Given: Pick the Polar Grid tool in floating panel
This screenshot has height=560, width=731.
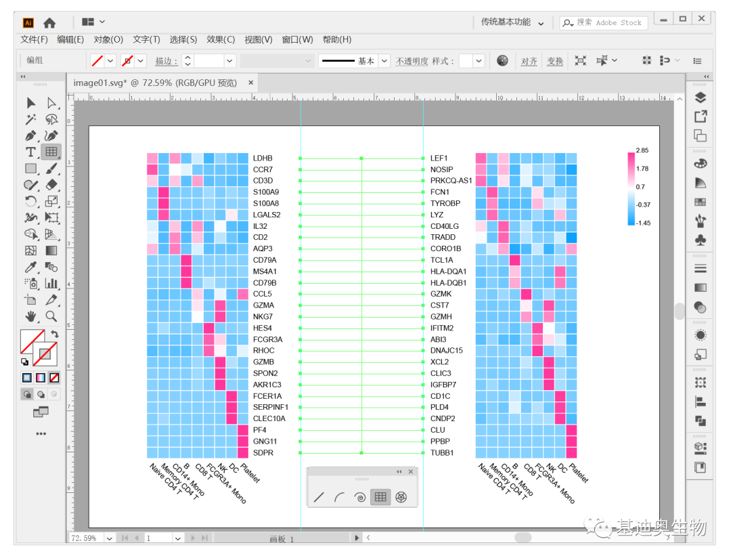Looking at the screenshot, I should point(401,497).
